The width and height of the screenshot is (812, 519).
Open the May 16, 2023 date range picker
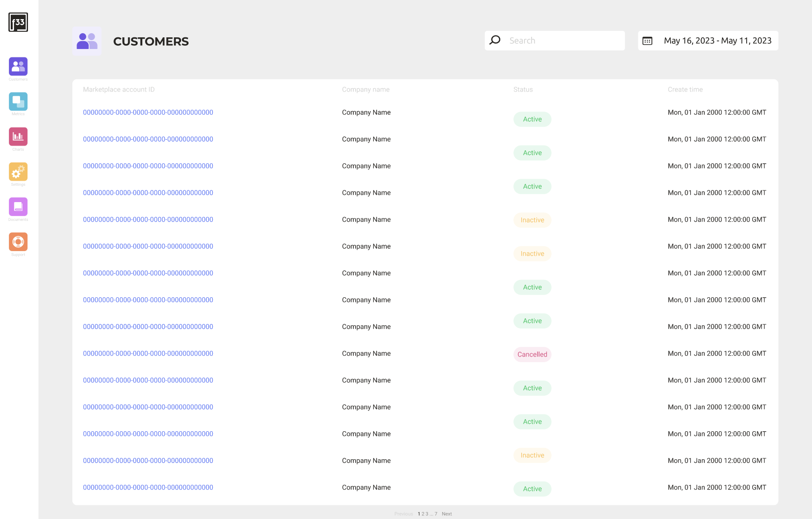[717, 41]
